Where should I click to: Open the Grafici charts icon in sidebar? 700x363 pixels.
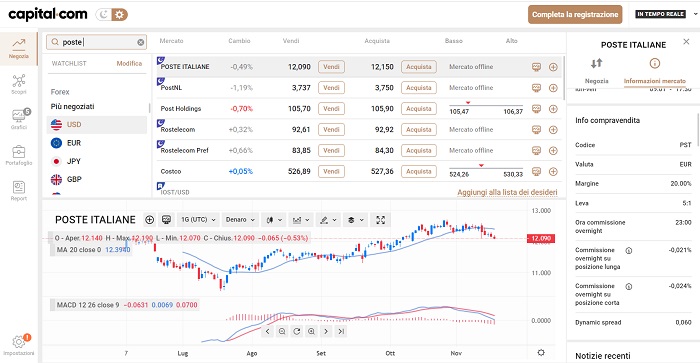pyautogui.click(x=19, y=119)
